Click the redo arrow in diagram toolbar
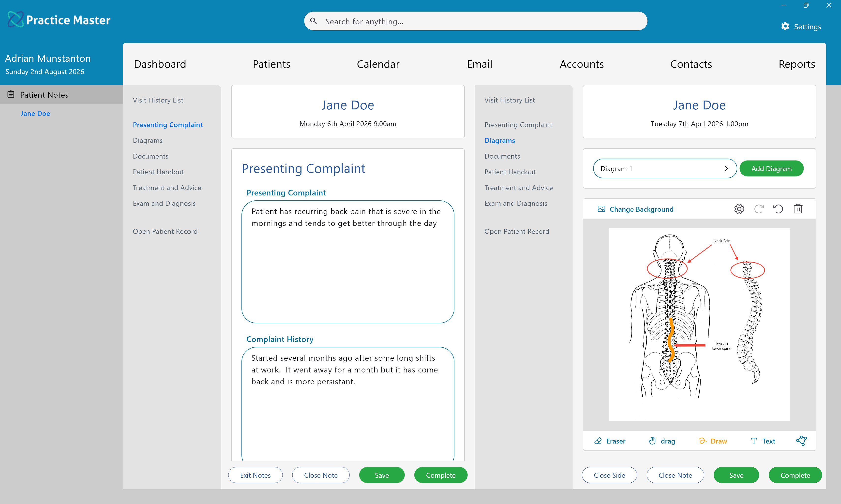 click(x=759, y=209)
